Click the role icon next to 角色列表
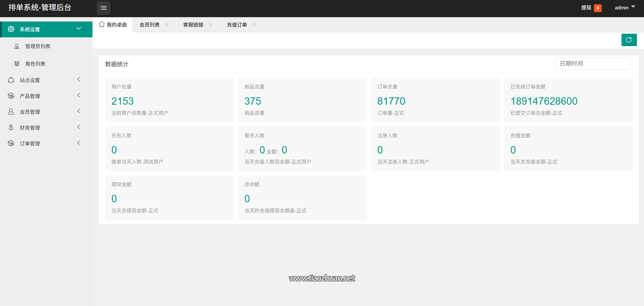This screenshot has height=306, width=644. coord(17,63)
